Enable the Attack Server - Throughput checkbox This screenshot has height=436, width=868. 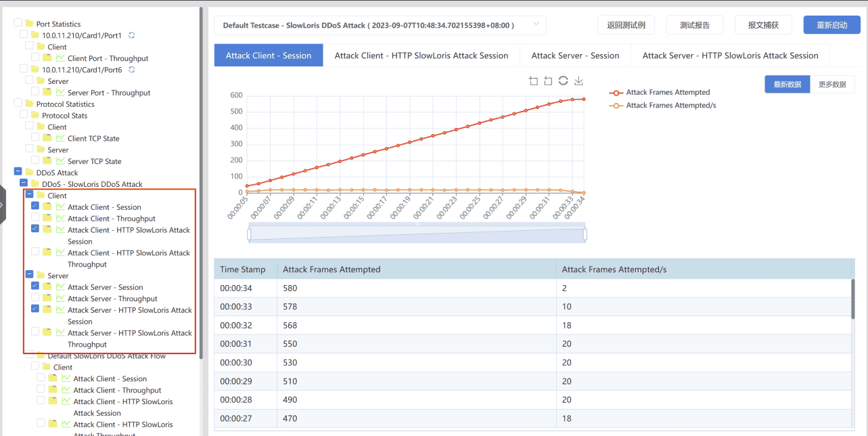pos(35,298)
